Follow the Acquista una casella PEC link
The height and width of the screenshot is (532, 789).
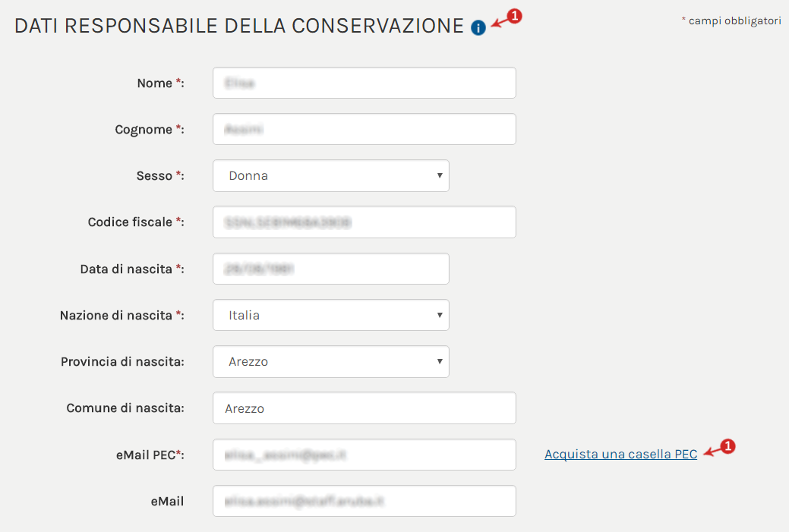click(x=620, y=455)
